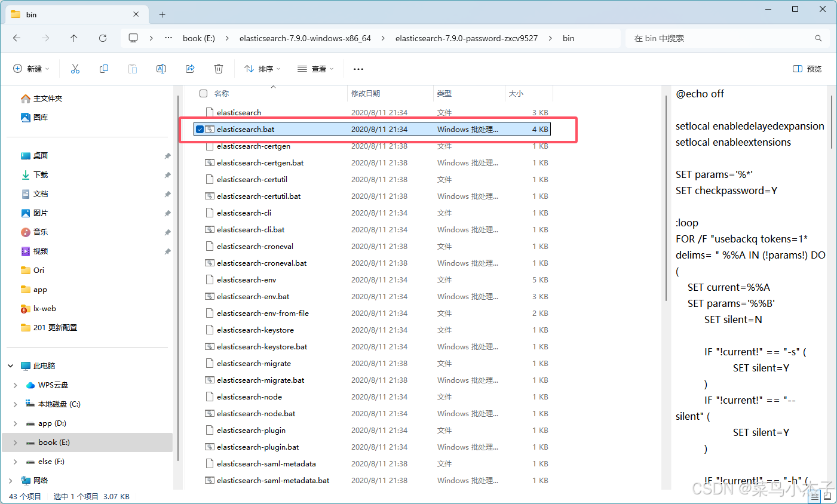Switch to details view icon in status bar
This screenshot has height=504, width=837.
[815, 496]
